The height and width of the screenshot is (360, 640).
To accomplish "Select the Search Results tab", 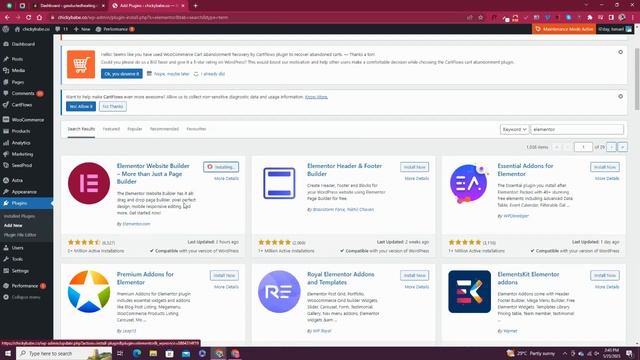I will [x=81, y=129].
